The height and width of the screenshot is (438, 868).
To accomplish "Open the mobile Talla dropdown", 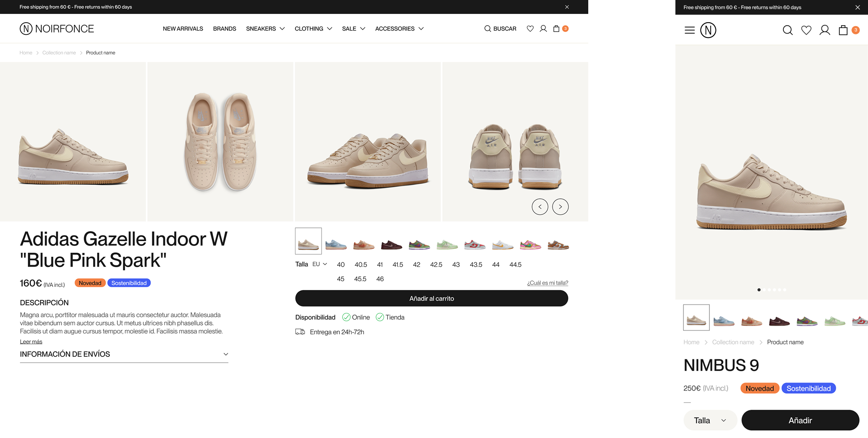I will pyautogui.click(x=710, y=421).
